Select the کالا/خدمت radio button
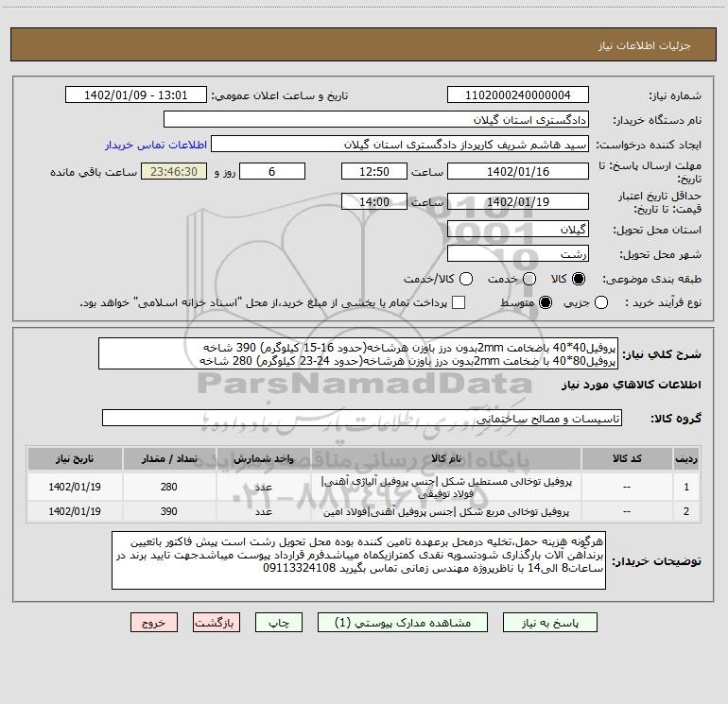728x704 pixels. click(466, 279)
